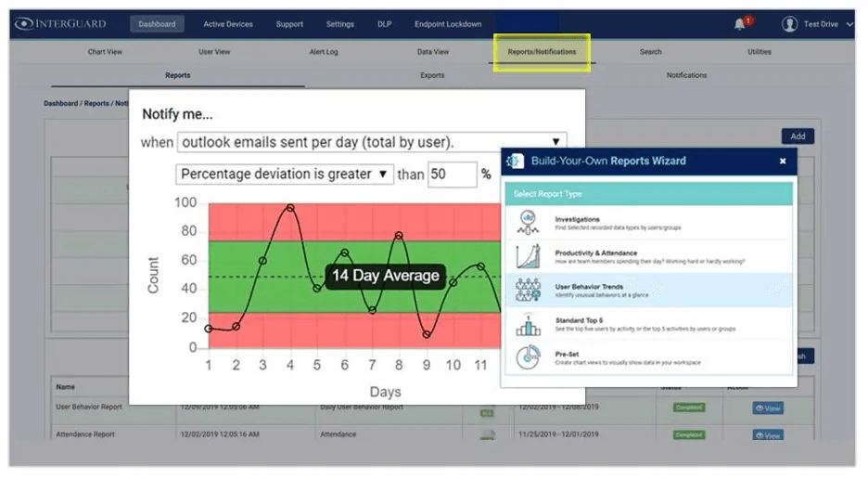Screen dimensions: 868x479
Task: Choose the User Behavior Trends icon
Action: click(x=528, y=290)
